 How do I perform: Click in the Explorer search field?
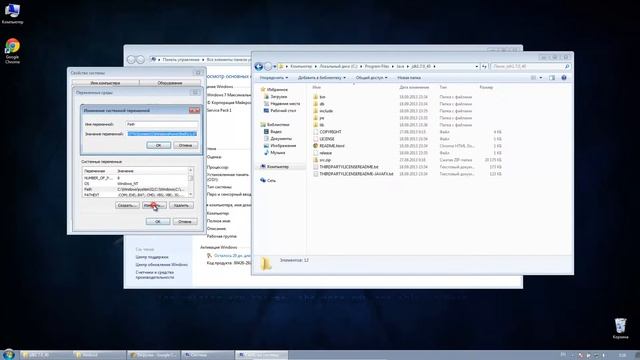527,66
